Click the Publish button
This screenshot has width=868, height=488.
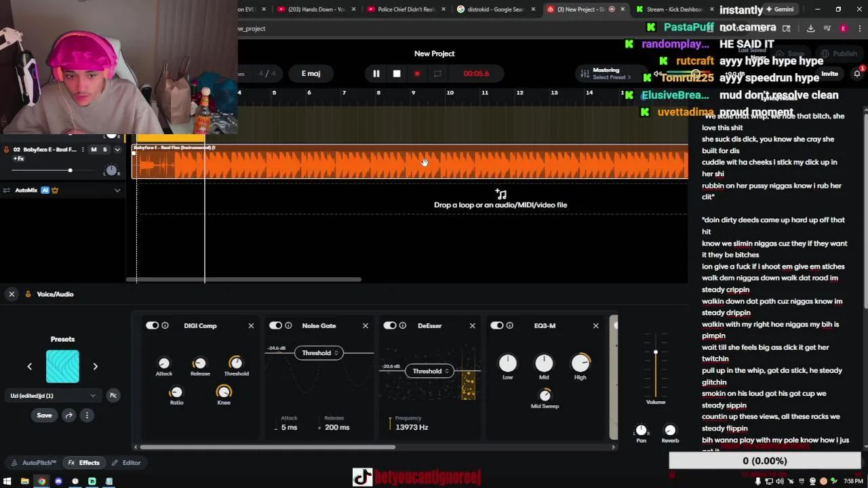[840, 54]
